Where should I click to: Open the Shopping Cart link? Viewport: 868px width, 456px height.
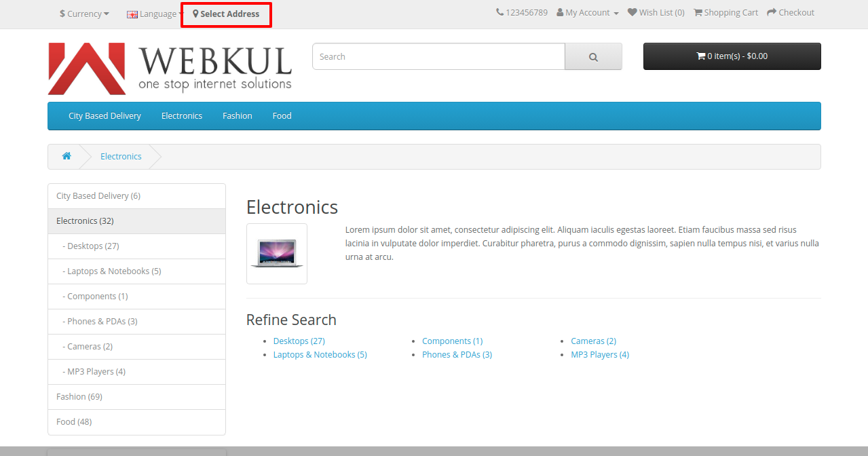click(725, 13)
